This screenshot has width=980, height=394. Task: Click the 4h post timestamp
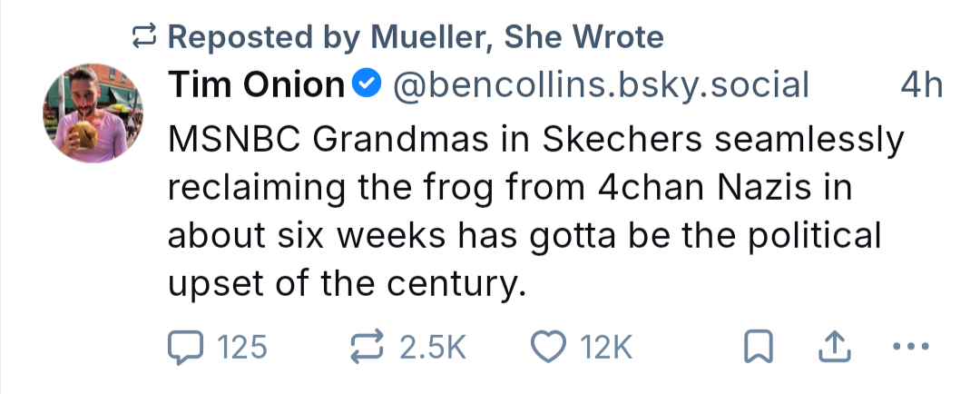[x=920, y=86]
